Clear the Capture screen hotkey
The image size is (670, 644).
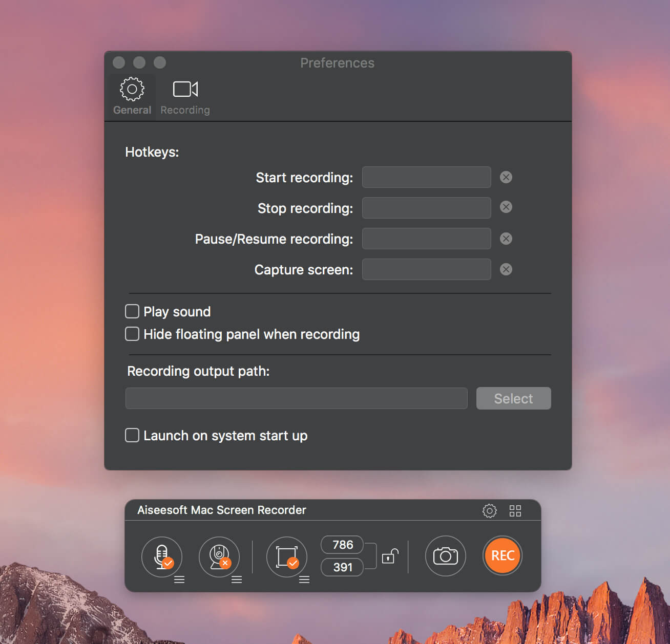506,269
